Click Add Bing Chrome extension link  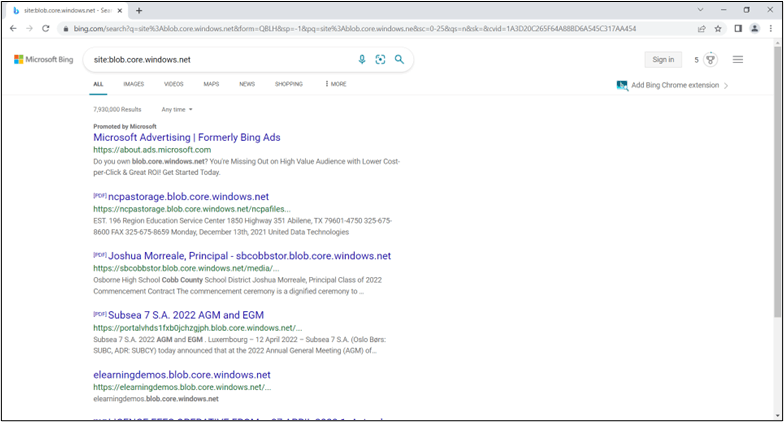(x=674, y=86)
